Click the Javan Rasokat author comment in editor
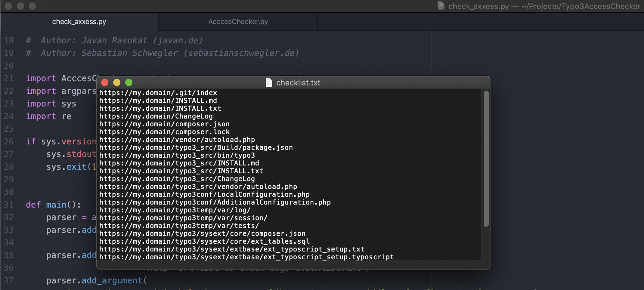644x290 pixels. pos(114,40)
